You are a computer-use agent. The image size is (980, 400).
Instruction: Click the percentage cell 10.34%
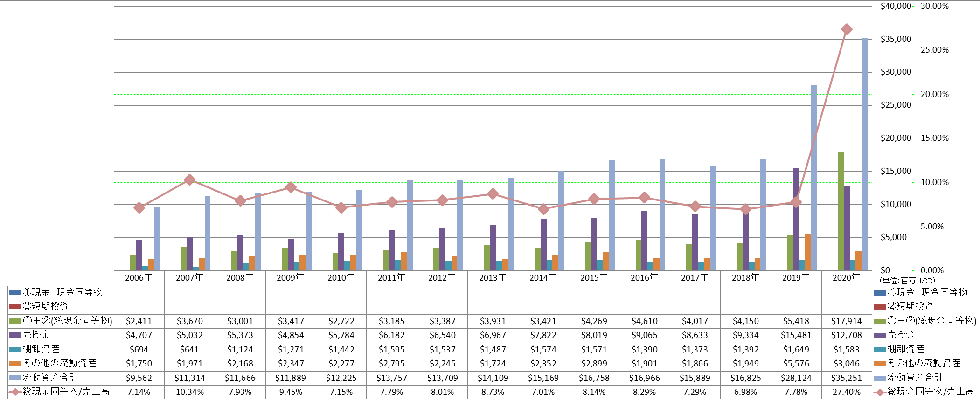pos(189,392)
